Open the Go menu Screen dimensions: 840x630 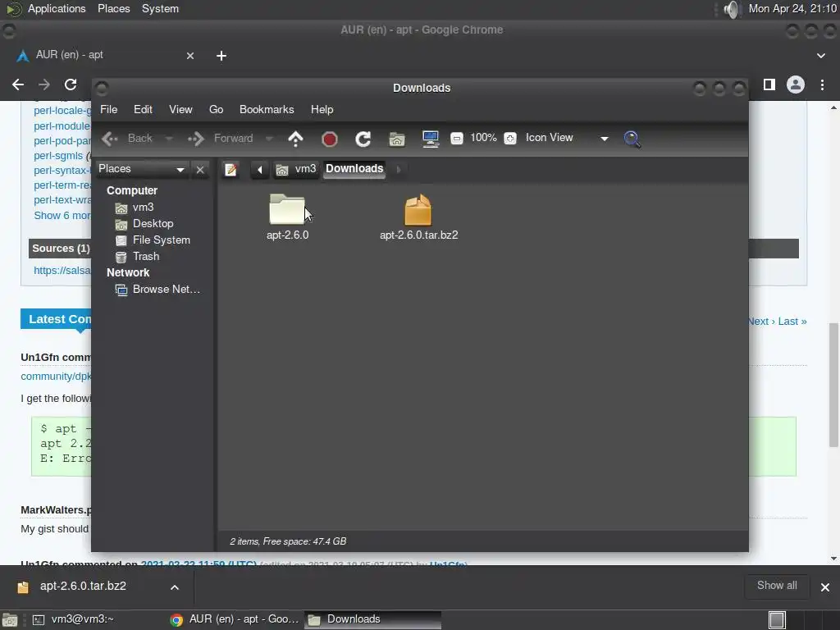[216, 109]
